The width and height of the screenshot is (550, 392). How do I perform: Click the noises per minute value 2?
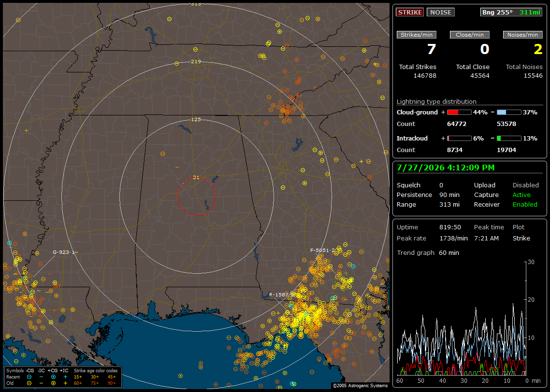click(x=538, y=49)
